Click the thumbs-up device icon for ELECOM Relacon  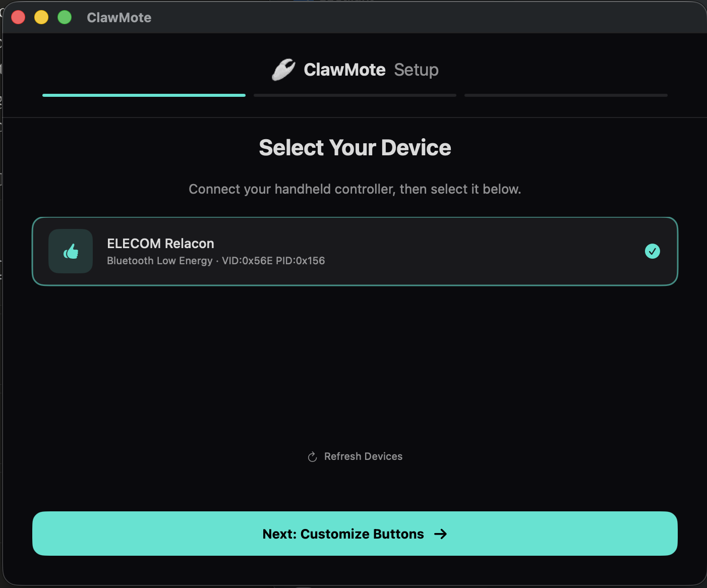click(x=71, y=251)
